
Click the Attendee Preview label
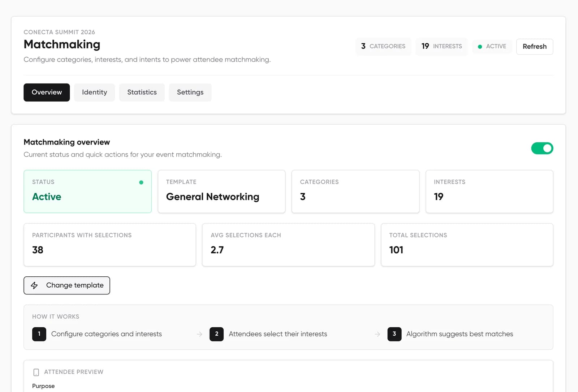(74, 372)
